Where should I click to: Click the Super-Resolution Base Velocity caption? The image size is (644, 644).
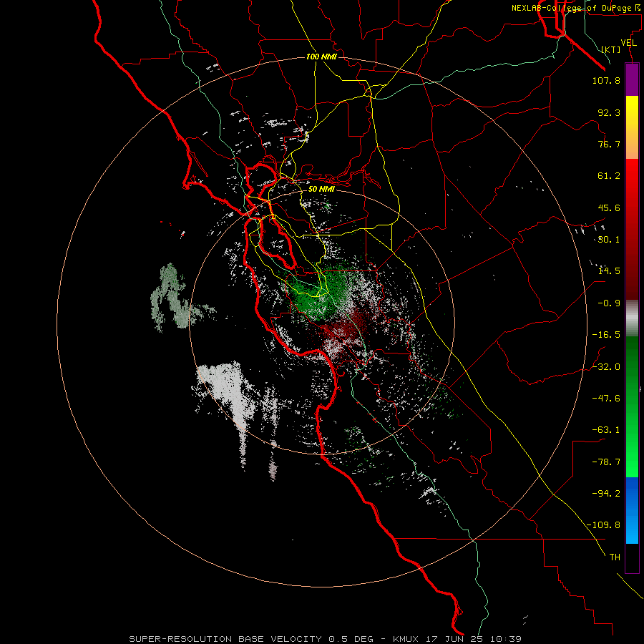(x=325, y=639)
